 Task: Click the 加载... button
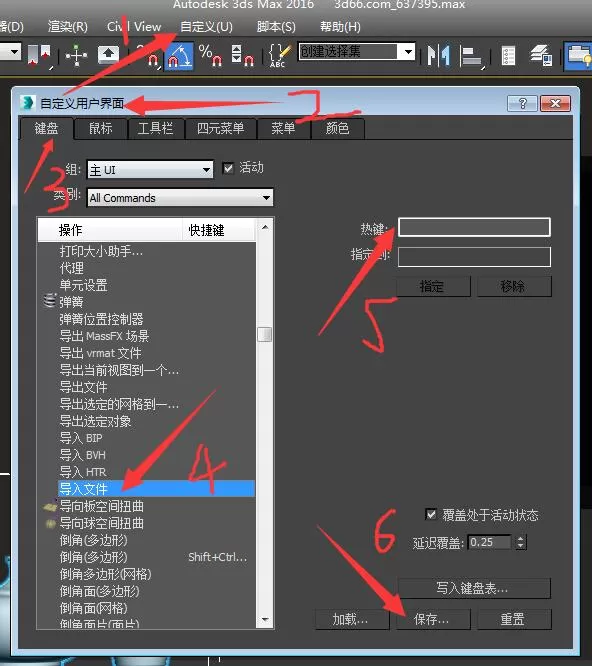coord(352,619)
